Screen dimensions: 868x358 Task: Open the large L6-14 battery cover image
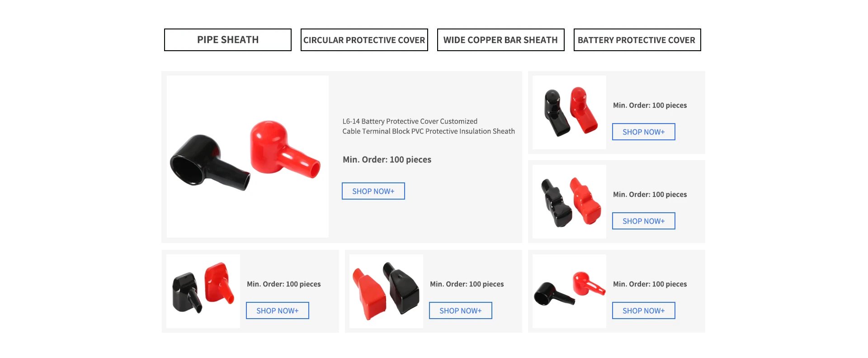248,157
